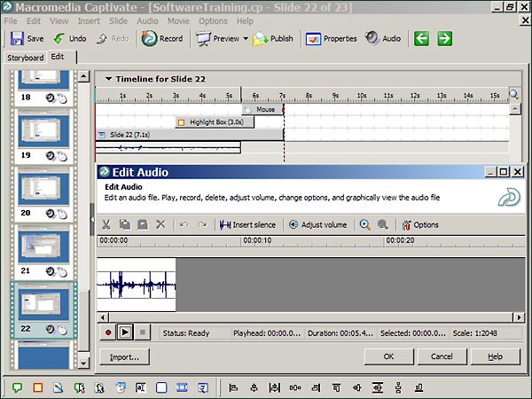Click the Paste icon in Edit Audio
The height and width of the screenshot is (399, 532).
click(143, 224)
